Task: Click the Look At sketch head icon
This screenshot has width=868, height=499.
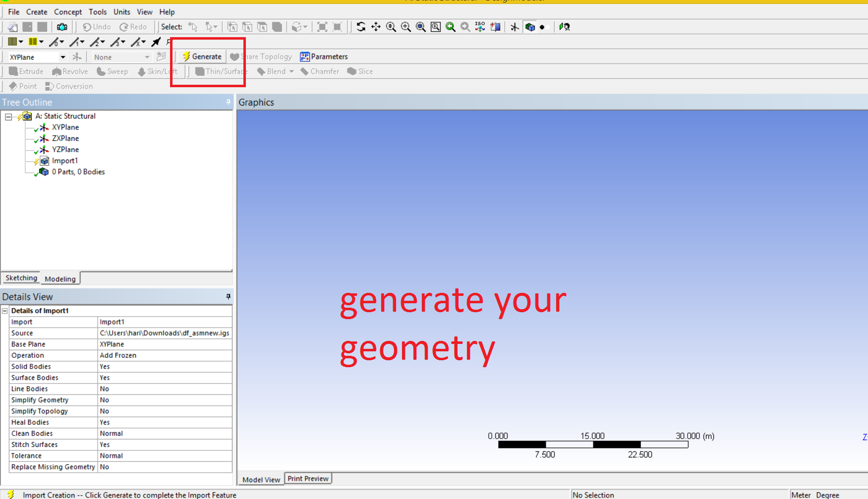Action: [565, 27]
